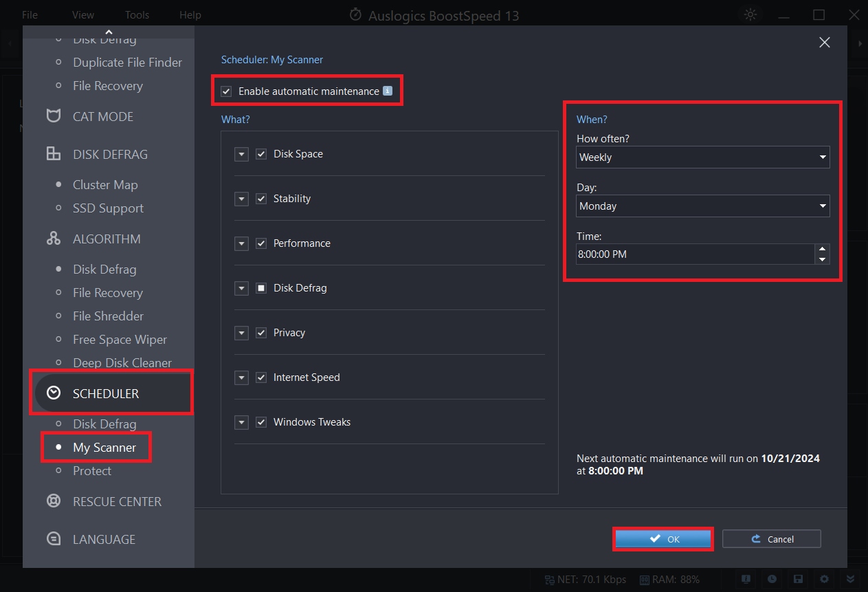868x592 pixels.
Task: Select My Scanner under Scheduler
Action: pyautogui.click(x=104, y=448)
